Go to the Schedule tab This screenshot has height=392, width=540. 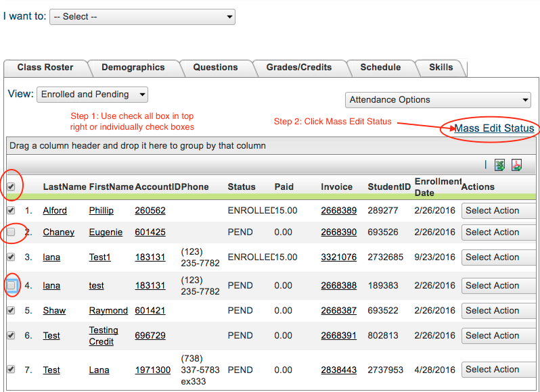click(x=380, y=68)
